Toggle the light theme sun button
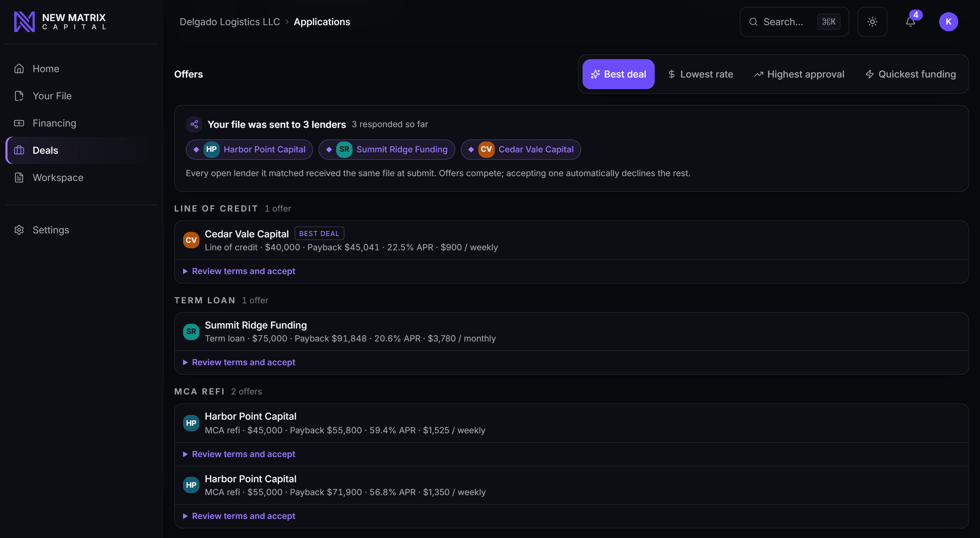The height and width of the screenshot is (538, 980). [x=872, y=22]
